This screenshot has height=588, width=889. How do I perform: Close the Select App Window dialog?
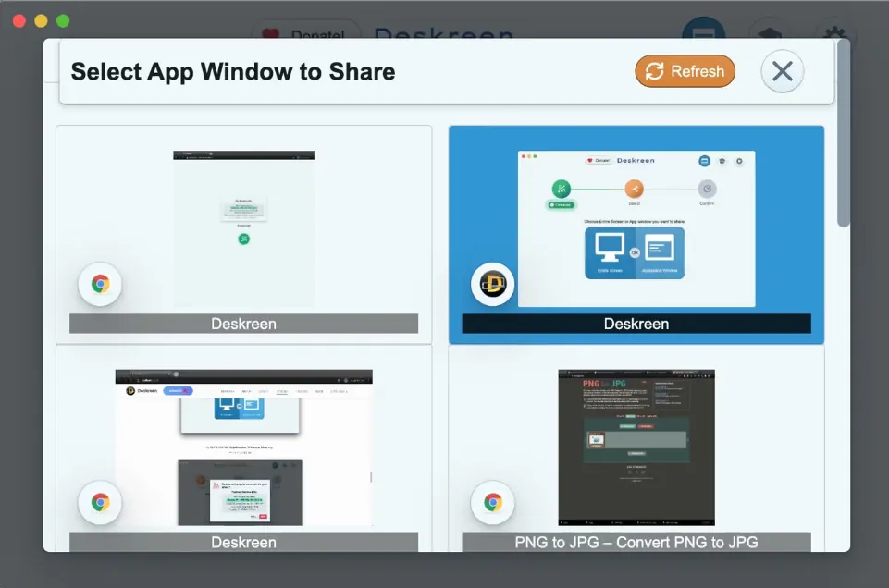click(x=783, y=71)
